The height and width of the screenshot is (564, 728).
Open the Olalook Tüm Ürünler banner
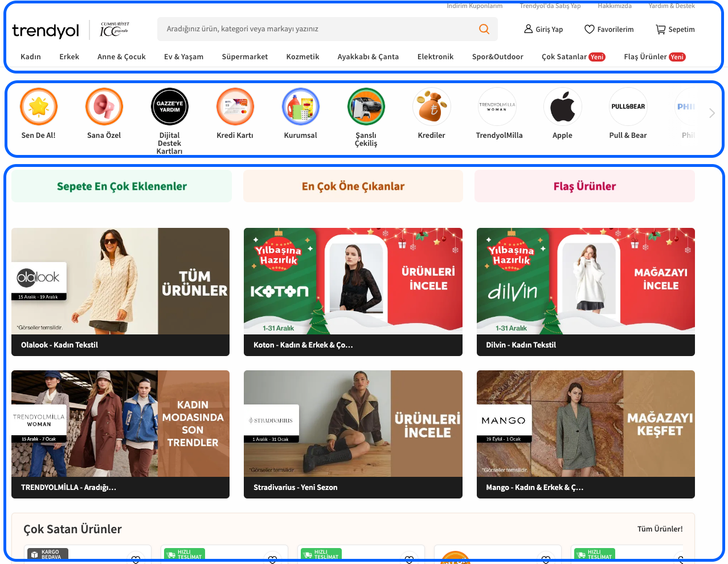point(120,281)
